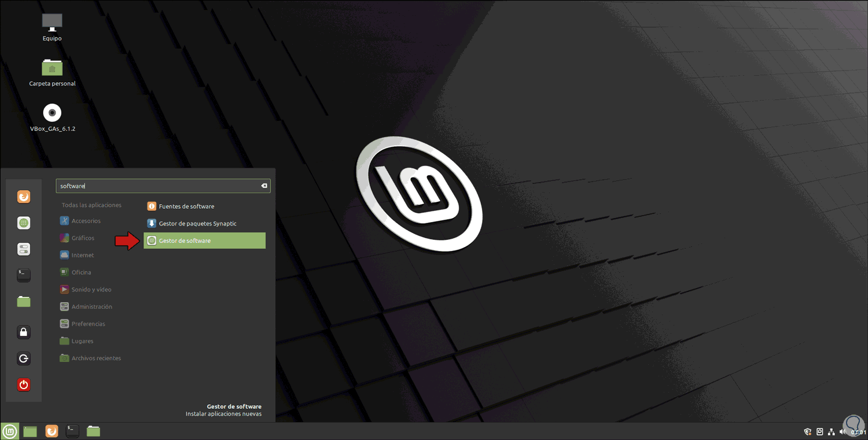This screenshot has height=440, width=868.
Task: Log out using the logout icon
Action: pyautogui.click(x=24, y=358)
